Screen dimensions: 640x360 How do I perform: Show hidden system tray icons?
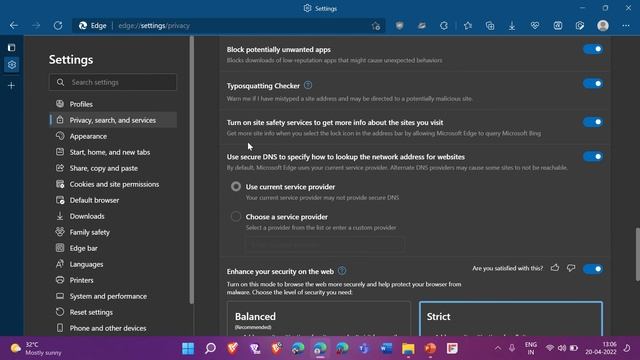coord(498,348)
